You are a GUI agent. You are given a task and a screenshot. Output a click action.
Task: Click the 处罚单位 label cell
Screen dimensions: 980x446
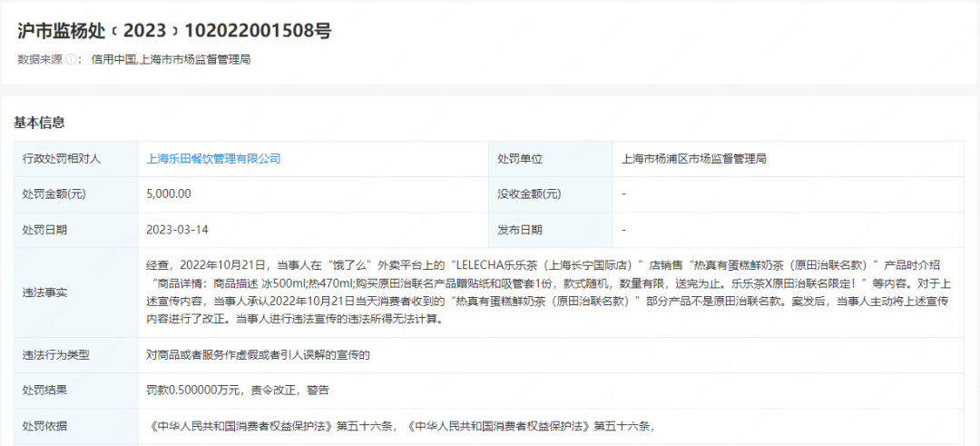pos(520,159)
